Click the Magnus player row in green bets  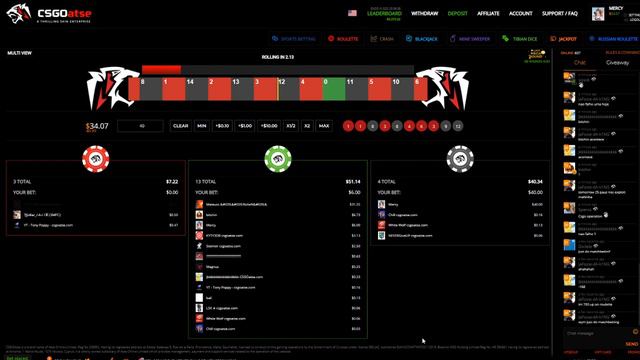pos(278,267)
